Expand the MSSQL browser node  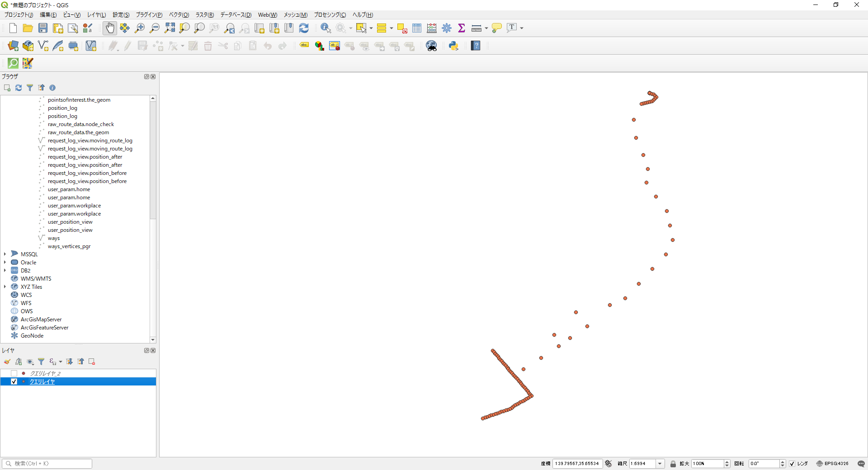(x=5, y=254)
